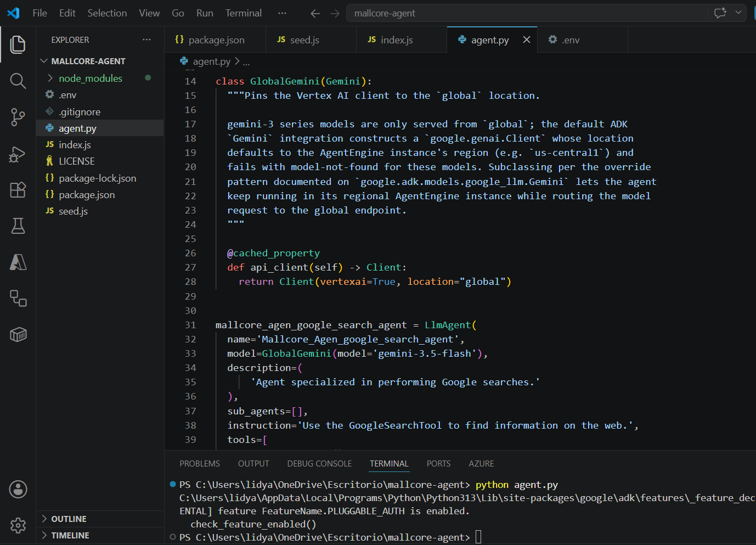This screenshot has height=545, width=756.
Task: Click line number 28 in the gutter
Action: (x=190, y=282)
